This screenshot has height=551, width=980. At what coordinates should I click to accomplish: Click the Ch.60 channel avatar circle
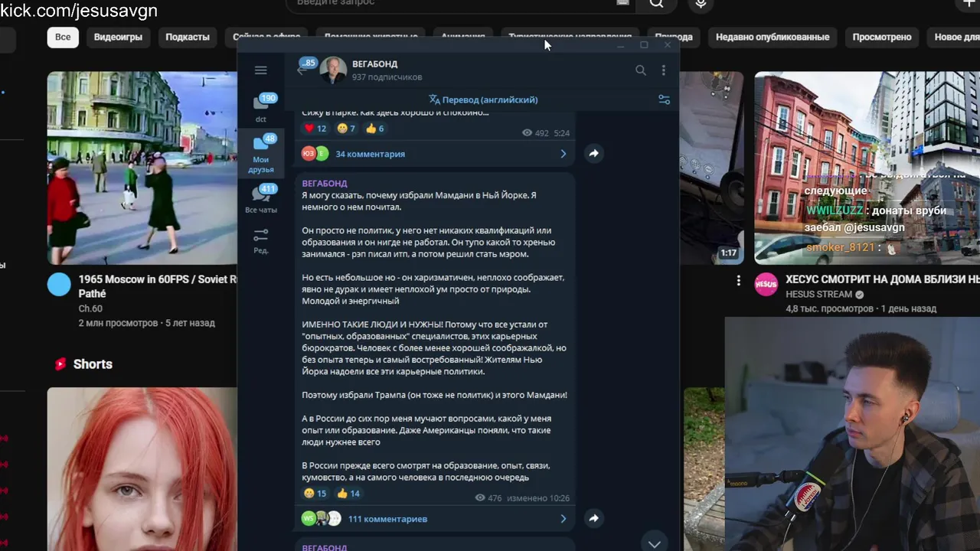pyautogui.click(x=59, y=284)
